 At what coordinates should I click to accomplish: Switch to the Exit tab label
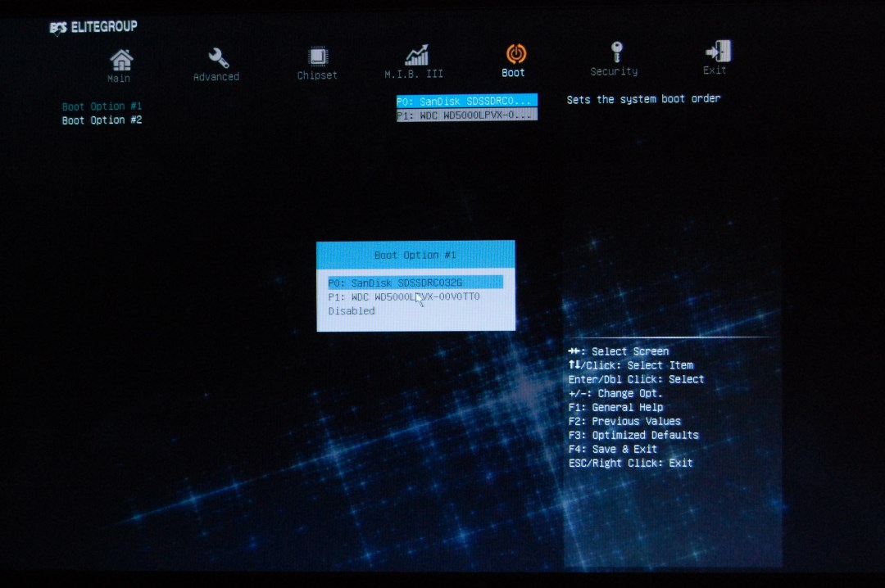tap(715, 70)
